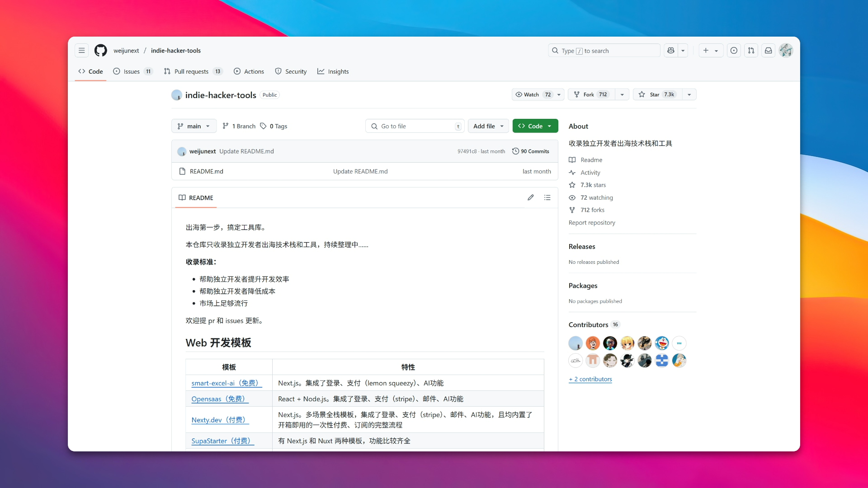Switch to the Actions tab
The width and height of the screenshot is (868, 488).
(x=249, y=71)
